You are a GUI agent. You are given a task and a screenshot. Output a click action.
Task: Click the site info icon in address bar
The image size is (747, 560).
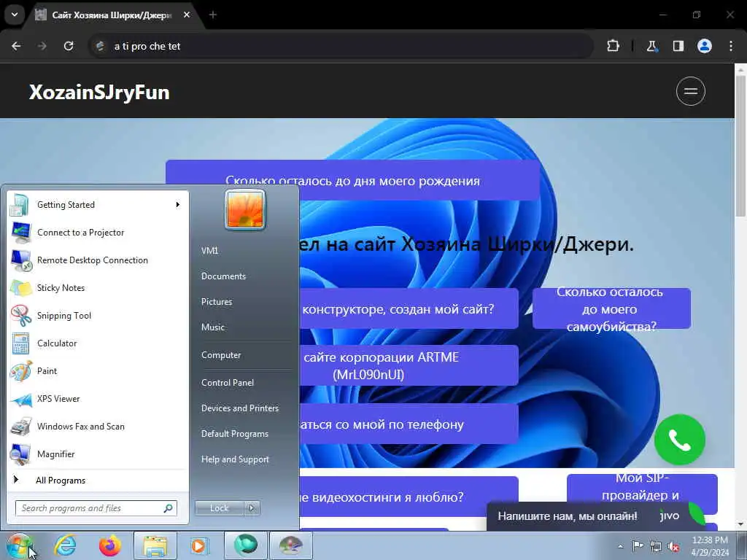(100, 46)
